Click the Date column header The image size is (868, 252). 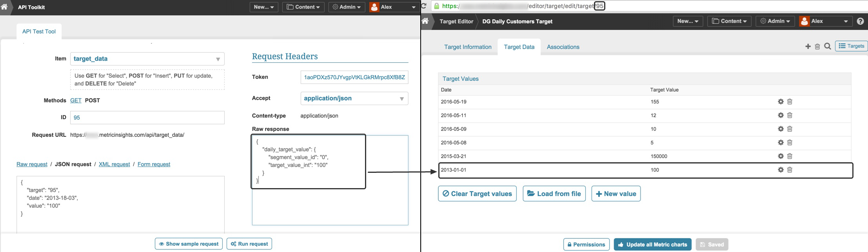(x=446, y=90)
